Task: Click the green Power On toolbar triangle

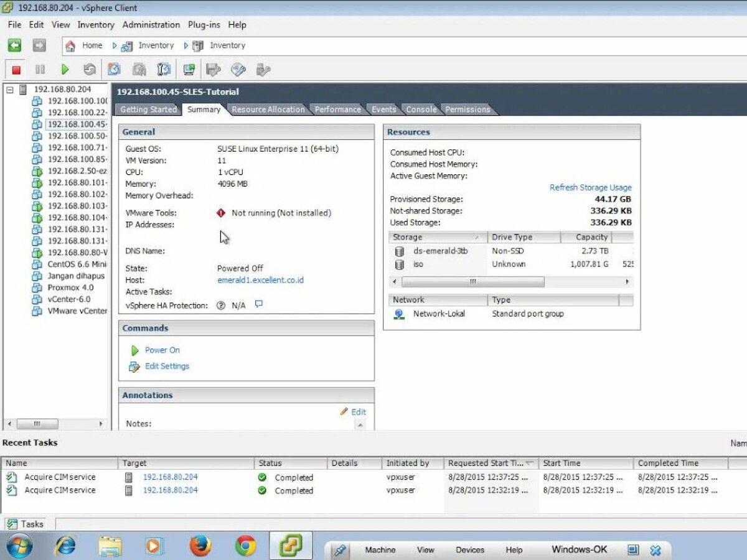Action: (x=65, y=70)
